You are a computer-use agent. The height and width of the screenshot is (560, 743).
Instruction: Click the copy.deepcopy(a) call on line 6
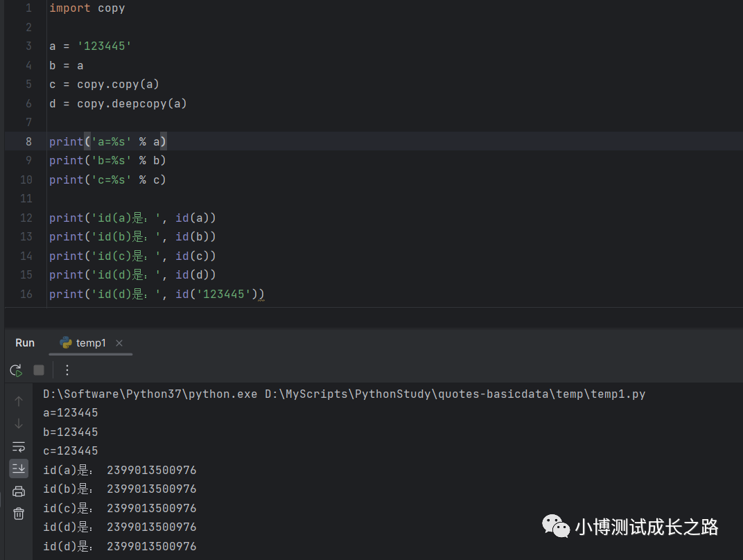(x=132, y=103)
